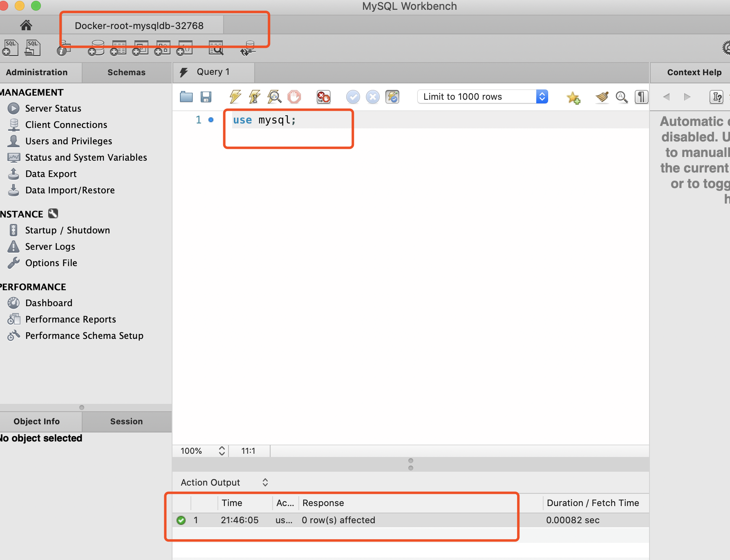Run explain plan magnifier lightning icon
The width and height of the screenshot is (730, 560).
274,97
